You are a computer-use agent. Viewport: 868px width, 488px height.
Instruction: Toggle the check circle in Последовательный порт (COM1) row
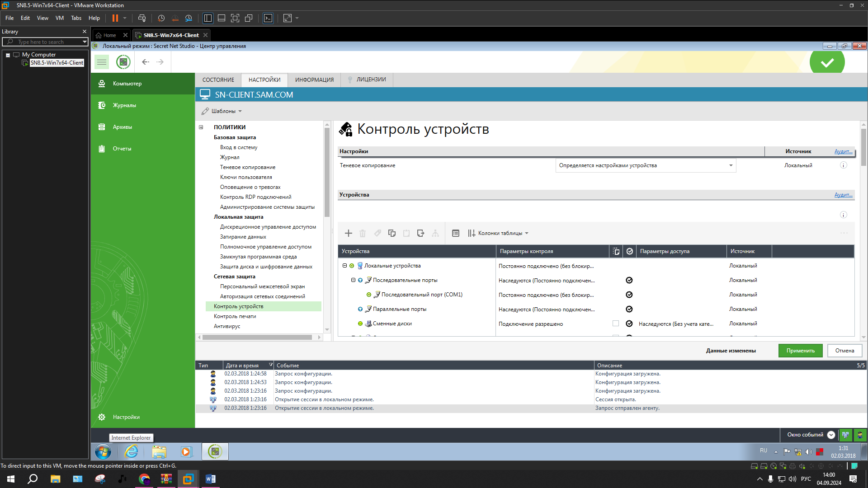tap(629, 295)
